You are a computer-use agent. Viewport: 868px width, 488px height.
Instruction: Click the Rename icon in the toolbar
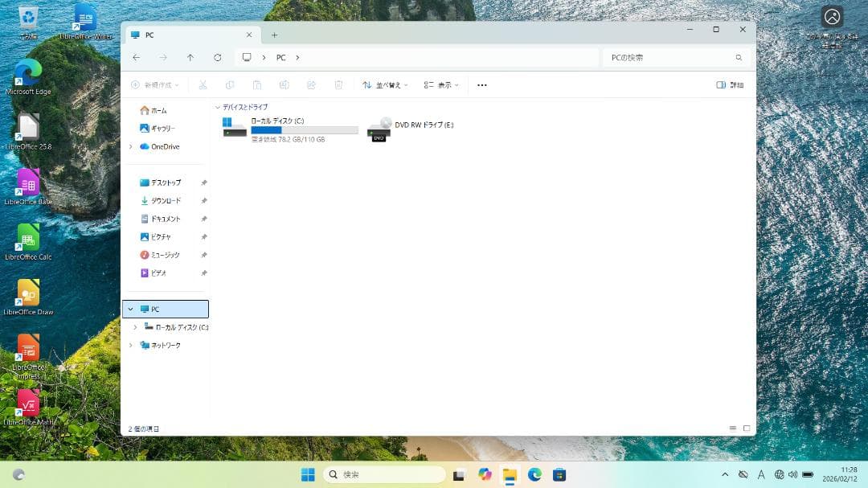[x=285, y=84]
